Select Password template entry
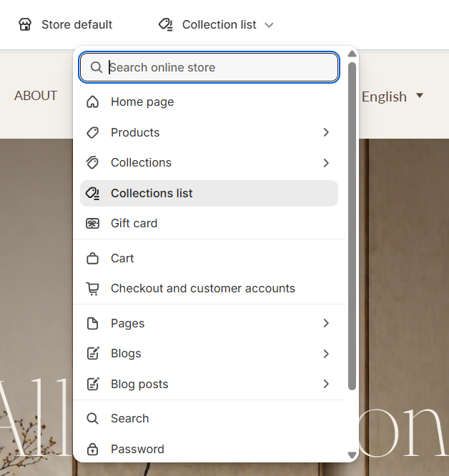 click(x=209, y=450)
